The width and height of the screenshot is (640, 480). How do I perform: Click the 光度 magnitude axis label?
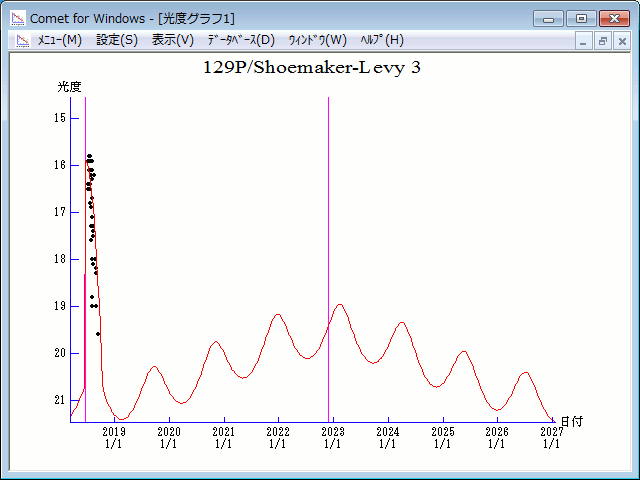[69, 87]
